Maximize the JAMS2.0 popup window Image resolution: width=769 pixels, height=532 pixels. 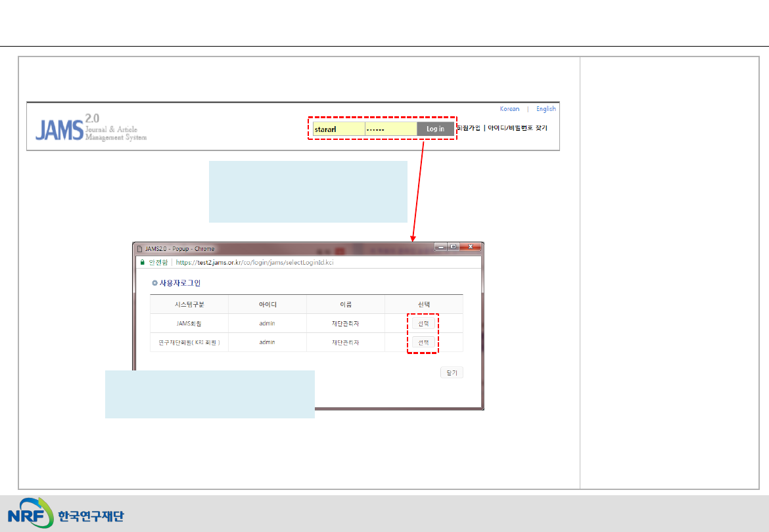453,248
